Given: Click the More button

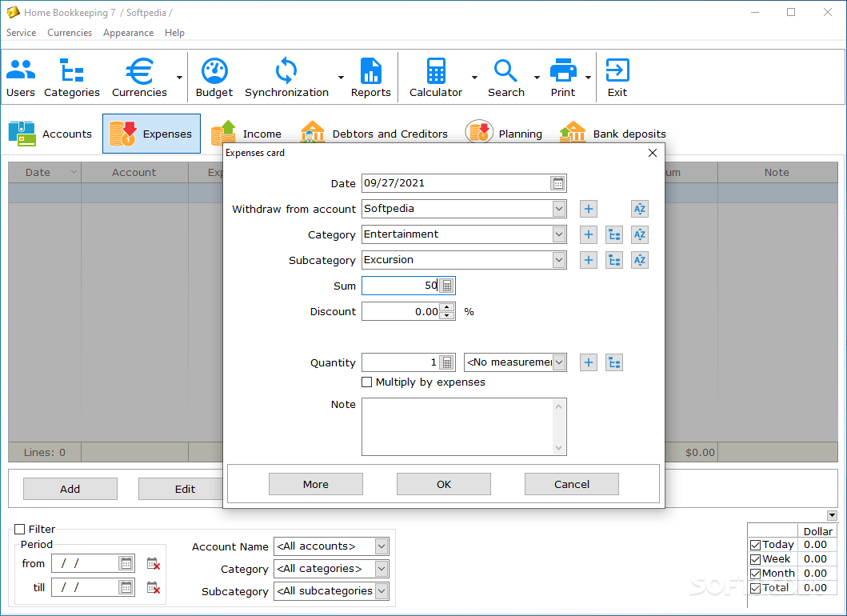Looking at the screenshot, I should (315, 484).
